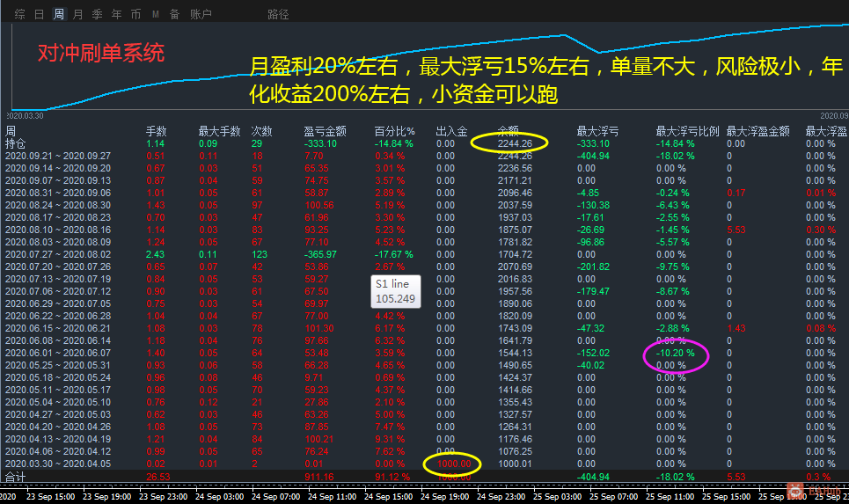Select the 2020.09.14 ~ 2020.09.20 week row
The image size is (849, 504).
58,168
